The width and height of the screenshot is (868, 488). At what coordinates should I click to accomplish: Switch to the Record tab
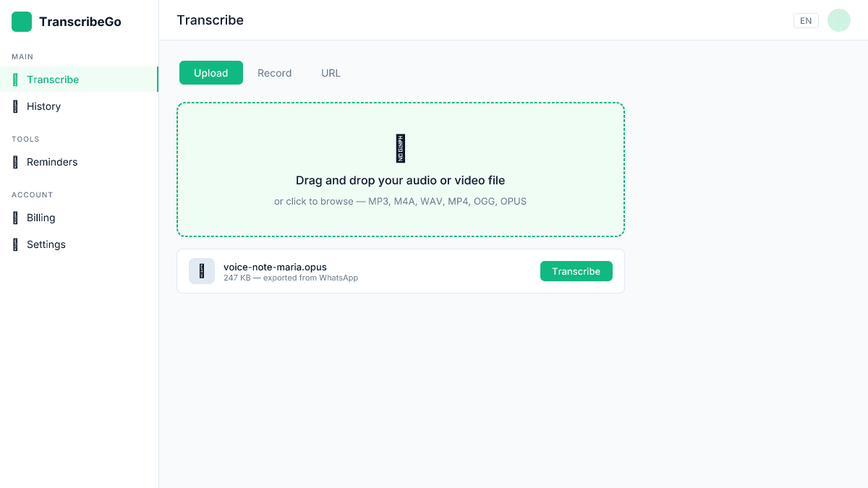click(274, 73)
